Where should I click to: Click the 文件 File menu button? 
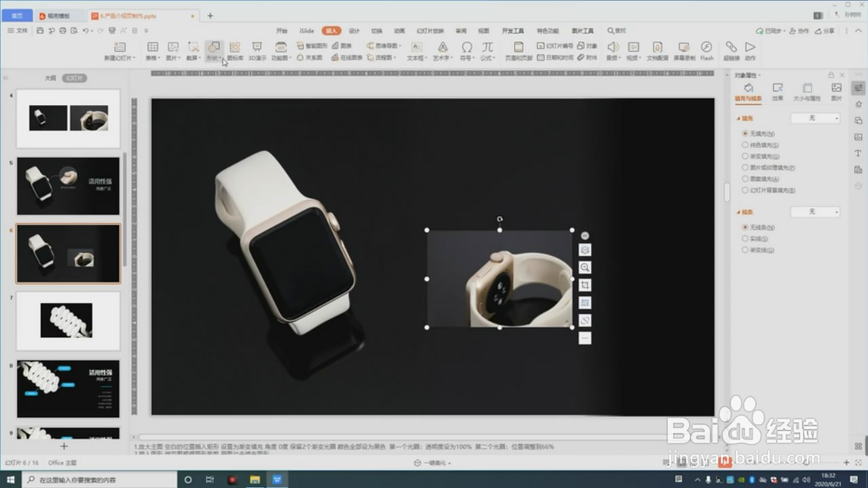pyautogui.click(x=18, y=30)
